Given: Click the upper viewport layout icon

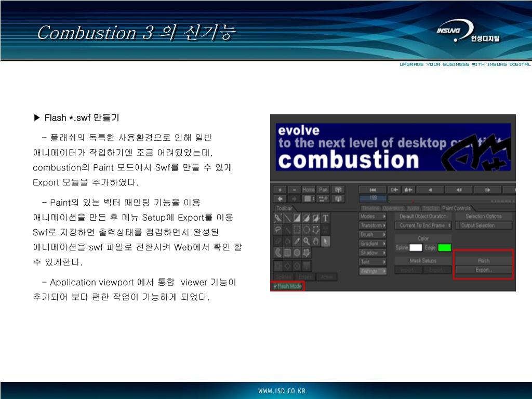Looking at the screenshot, I should pos(338,190).
